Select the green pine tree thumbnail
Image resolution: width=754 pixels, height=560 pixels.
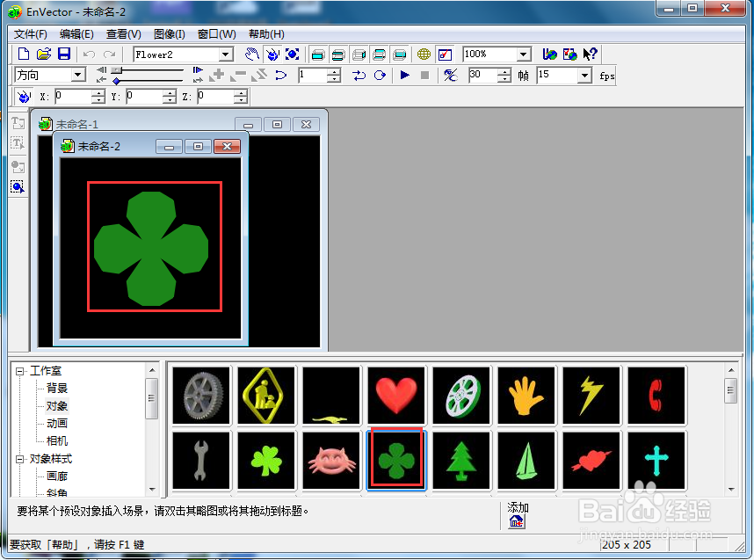click(x=461, y=461)
